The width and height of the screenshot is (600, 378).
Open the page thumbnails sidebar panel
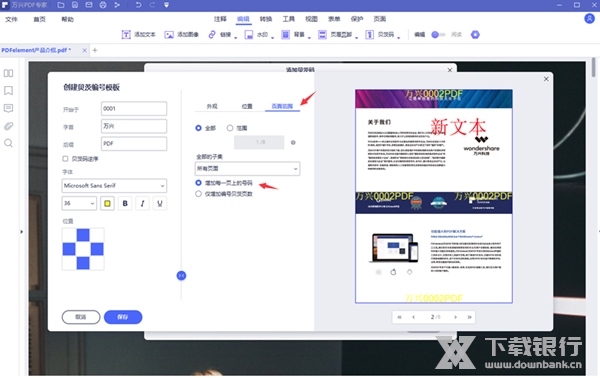(x=8, y=73)
